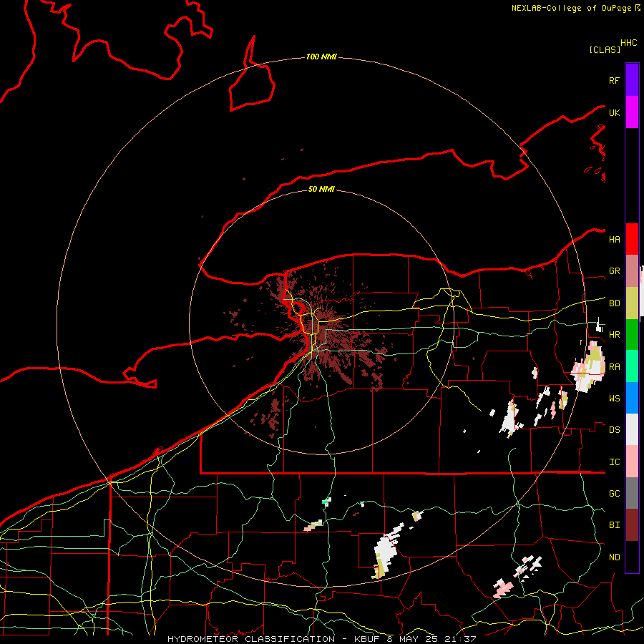Click the HA legend label
Image resolution: width=644 pixels, height=644 pixels.
click(x=614, y=240)
